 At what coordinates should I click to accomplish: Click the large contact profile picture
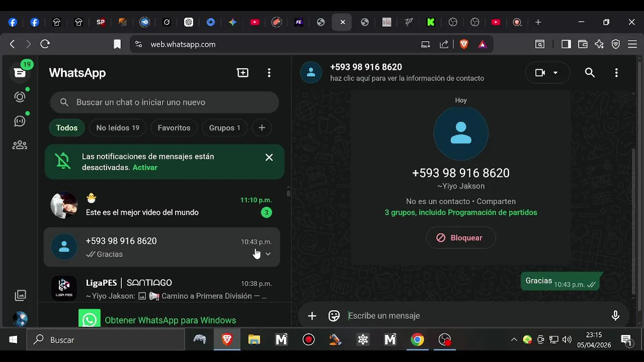(461, 133)
